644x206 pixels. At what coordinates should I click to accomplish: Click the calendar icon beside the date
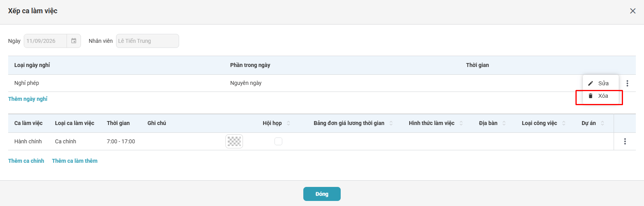(x=74, y=41)
